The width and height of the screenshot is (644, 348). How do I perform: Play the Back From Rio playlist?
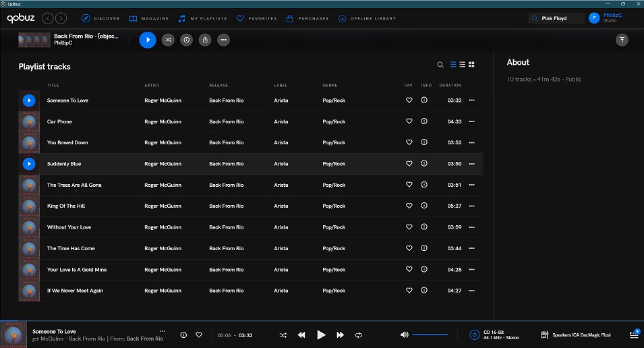click(148, 40)
